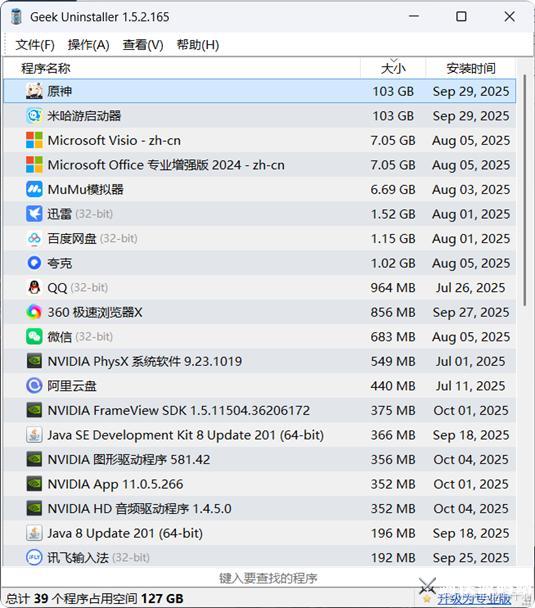Image resolution: width=535 pixels, height=608 pixels.
Task: Select the QQ (32-bit) entry
Action: [78, 288]
